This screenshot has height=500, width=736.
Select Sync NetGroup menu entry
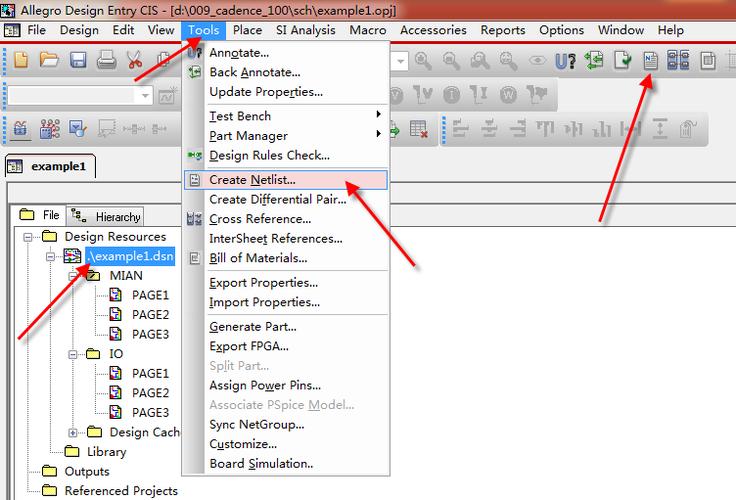click(286, 425)
